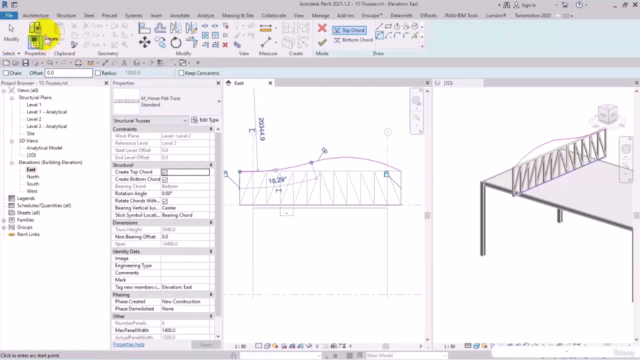640x360 pixels.
Task: Select Mirror - Pick Axis tool
Action: coord(176,28)
